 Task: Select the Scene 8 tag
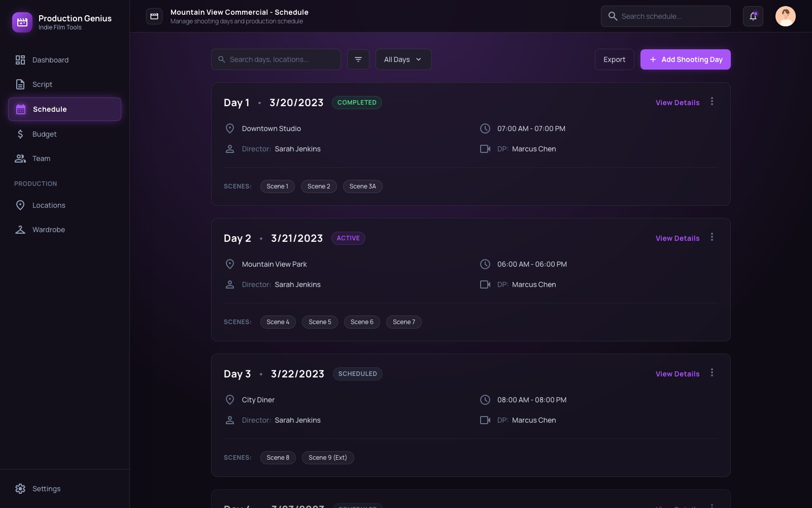(x=278, y=458)
